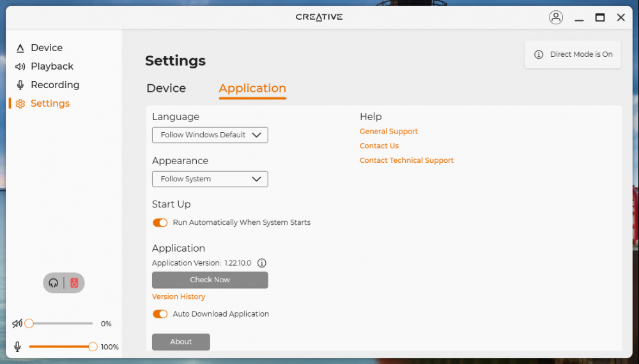Switch output to speakers icon

coord(74,283)
